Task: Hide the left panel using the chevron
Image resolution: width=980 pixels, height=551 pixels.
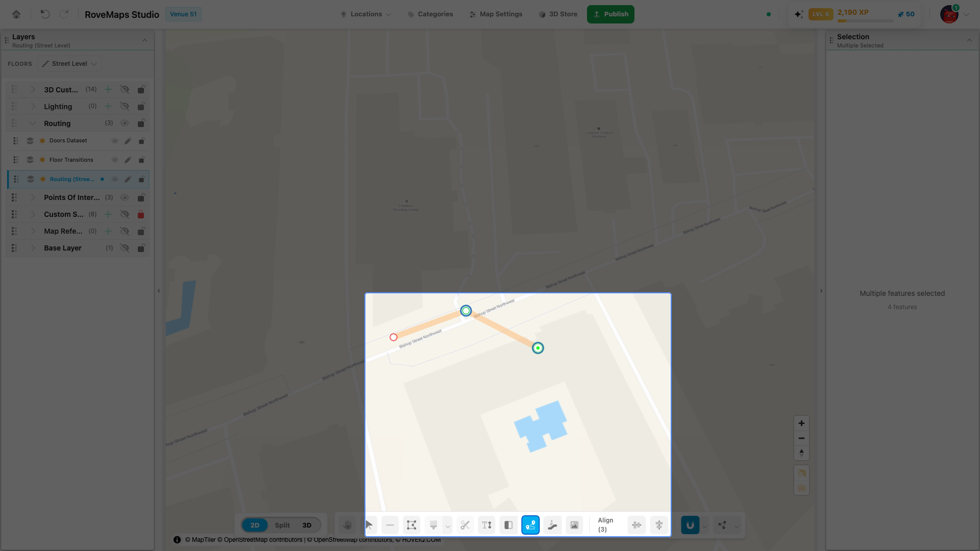Action: (159, 291)
